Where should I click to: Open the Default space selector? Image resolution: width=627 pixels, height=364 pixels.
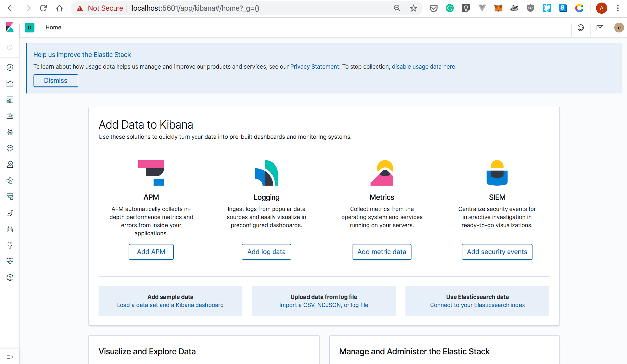30,28
